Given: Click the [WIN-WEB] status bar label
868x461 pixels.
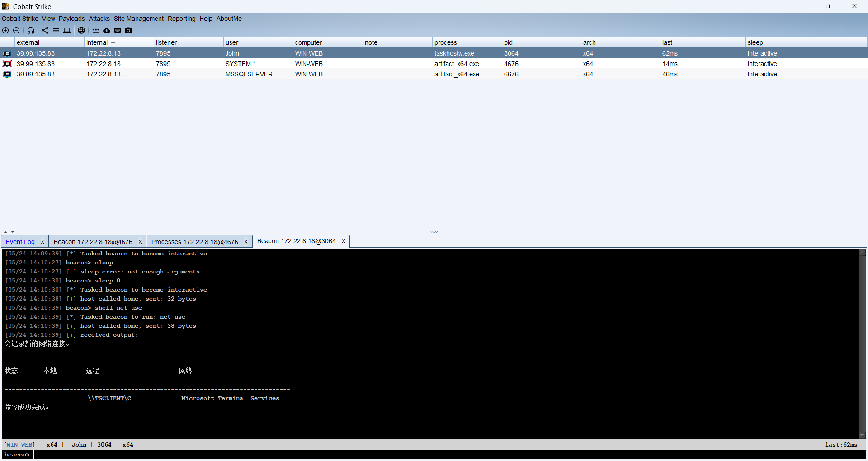Looking at the screenshot, I should [19, 445].
